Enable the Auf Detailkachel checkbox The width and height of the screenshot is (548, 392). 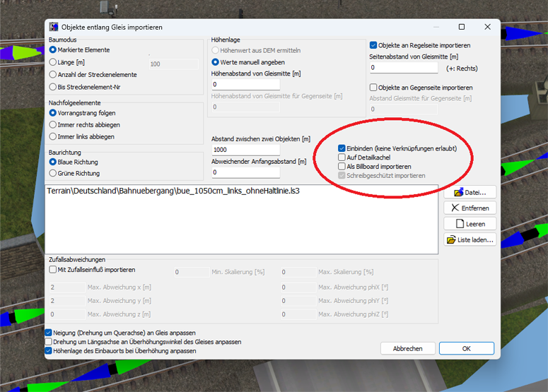pyautogui.click(x=342, y=158)
